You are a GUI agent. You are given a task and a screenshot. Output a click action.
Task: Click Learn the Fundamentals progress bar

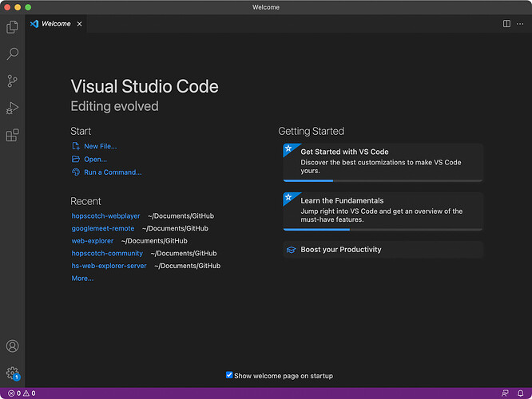[x=383, y=229]
